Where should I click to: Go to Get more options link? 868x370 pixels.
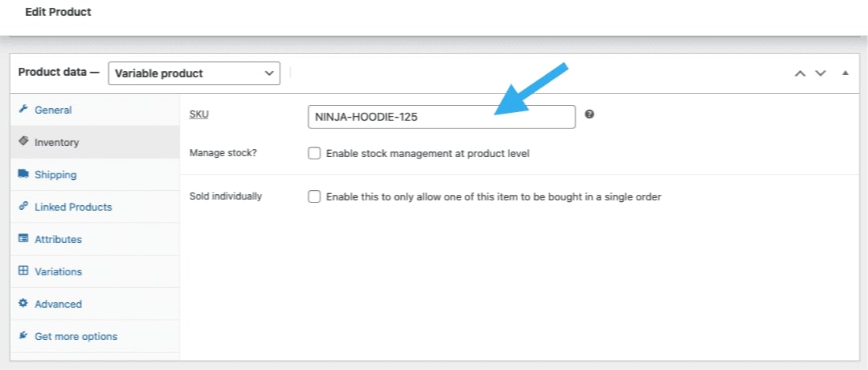point(76,336)
